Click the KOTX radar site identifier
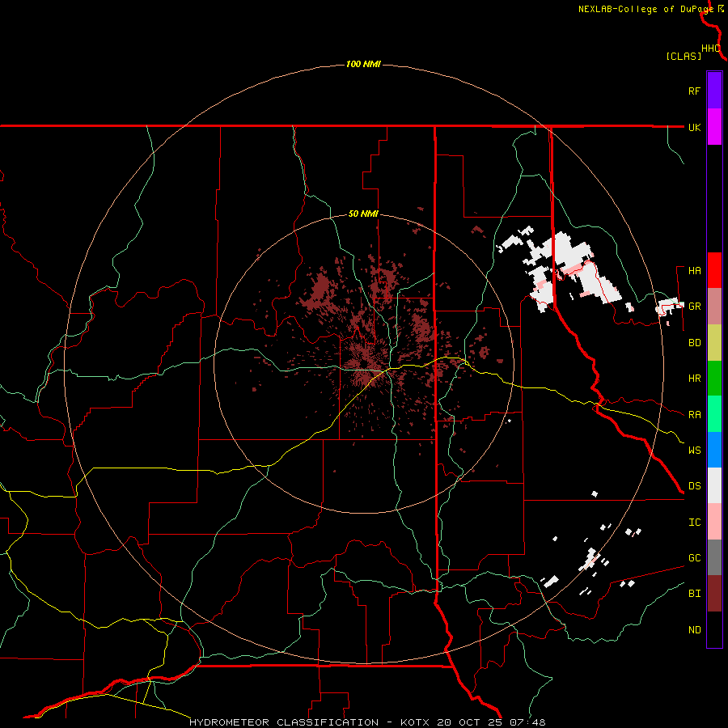 (417, 722)
